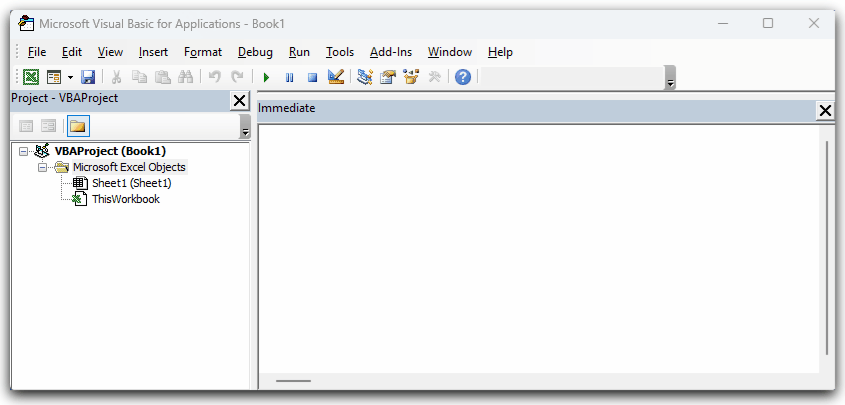The width and height of the screenshot is (845, 405).
Task: Click the VBAProject node icon
Action: click(41, 151)
